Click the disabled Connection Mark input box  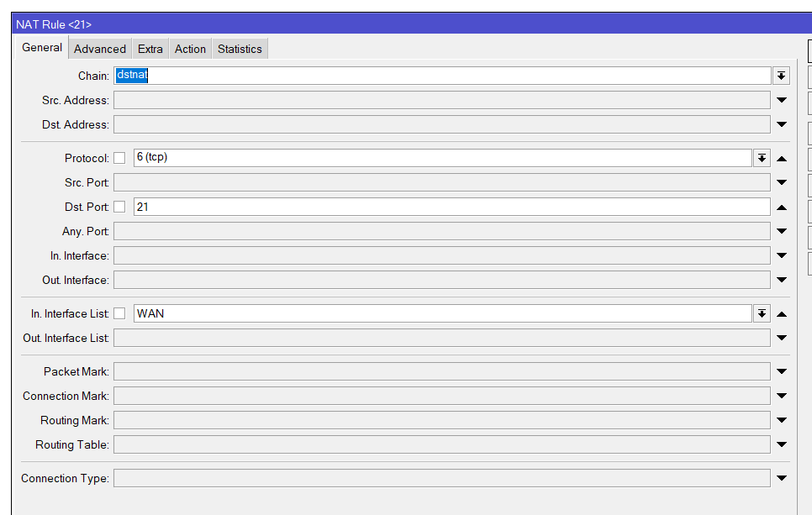(442, 396)
